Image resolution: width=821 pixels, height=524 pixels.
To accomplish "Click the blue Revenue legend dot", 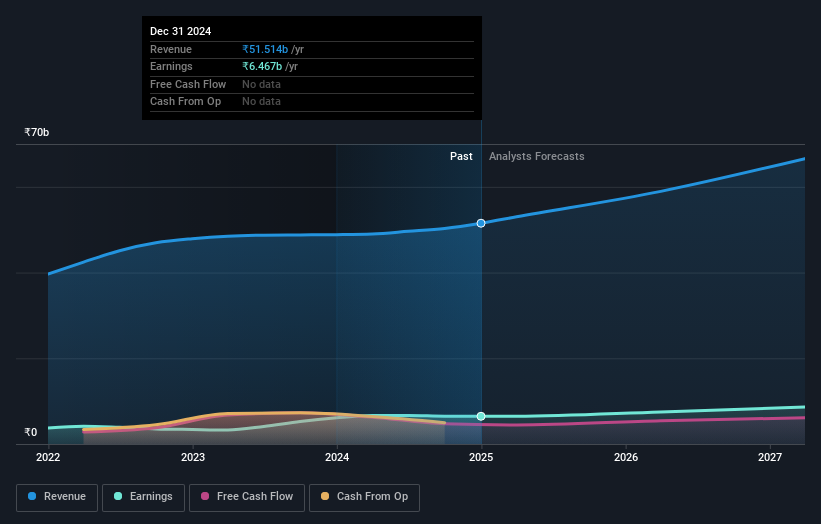I will pyautogui.click(x=32, y=496).
